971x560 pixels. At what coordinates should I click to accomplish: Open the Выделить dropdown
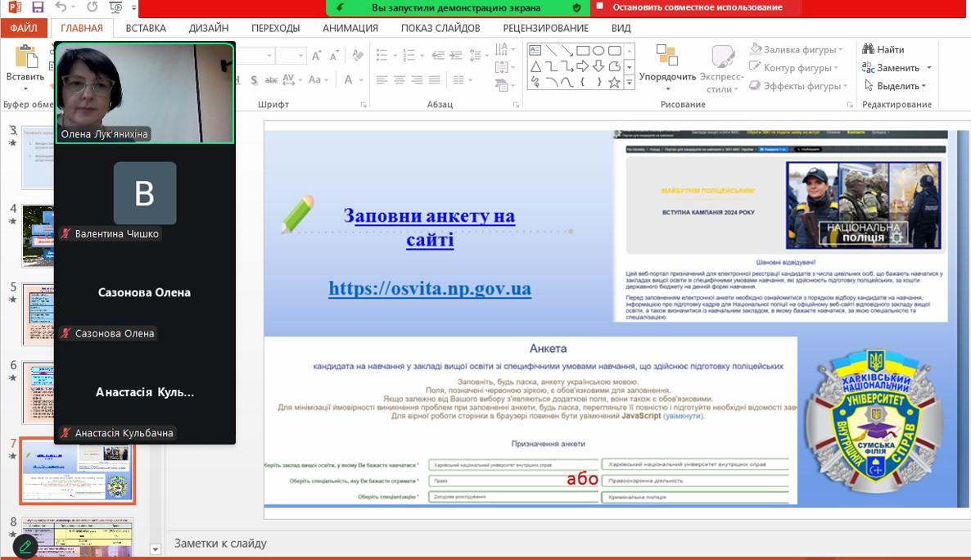coord(896,86)
